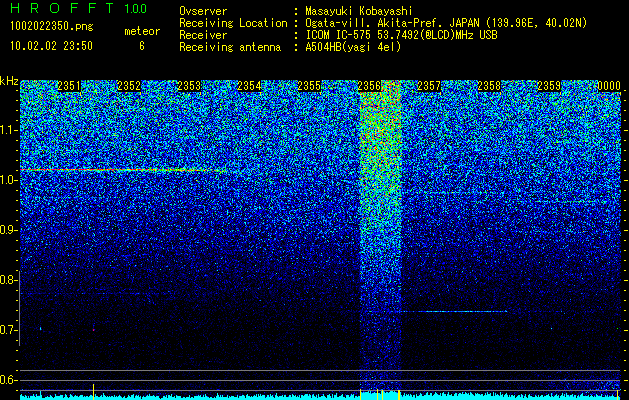
Task: Click the observer name Masayuki Kobayashi
Action: pyautogui.click(x=359, y=11)
